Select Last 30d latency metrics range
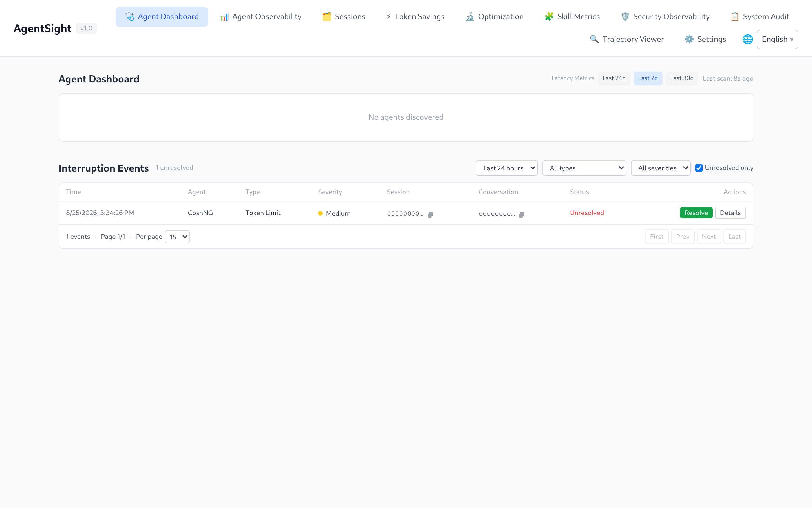Image resolution: width=812 pixels, height=508 pixels. (681, 78)
